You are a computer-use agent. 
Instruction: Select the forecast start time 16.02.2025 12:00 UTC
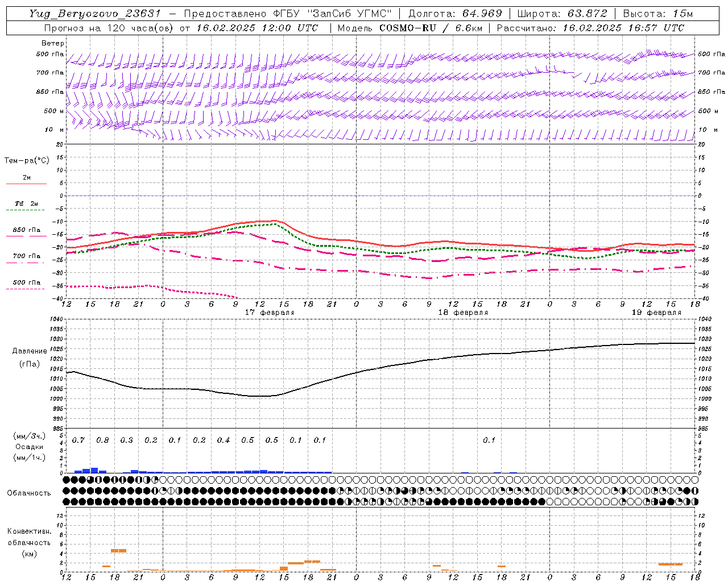point(258,28)
